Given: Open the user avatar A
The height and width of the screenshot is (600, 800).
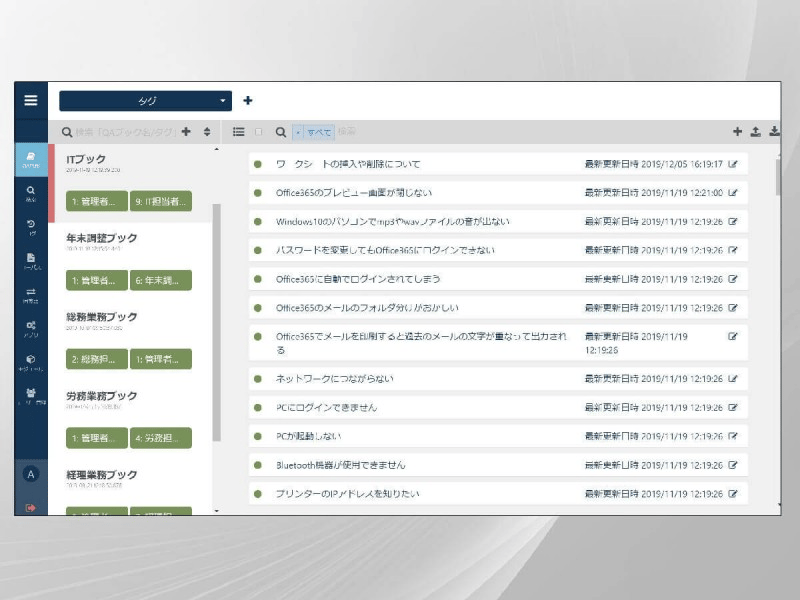Looking at the screenshot, I should point(31,474).
